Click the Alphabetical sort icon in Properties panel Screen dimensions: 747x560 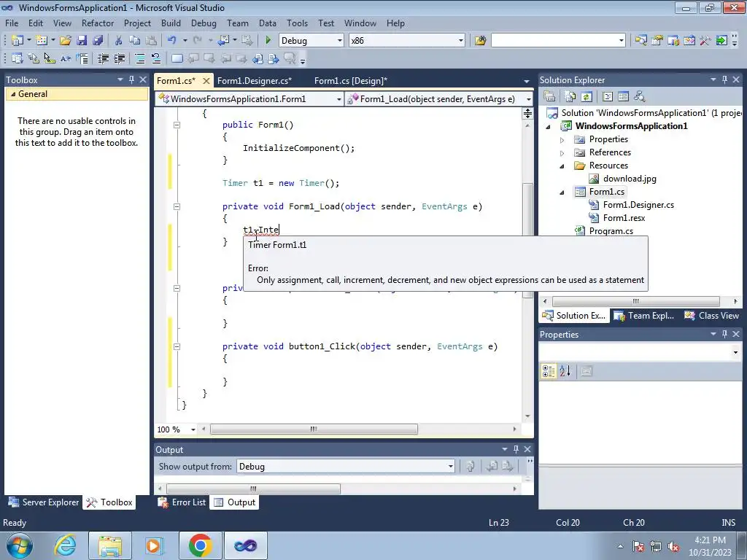[x=565, y=371]
